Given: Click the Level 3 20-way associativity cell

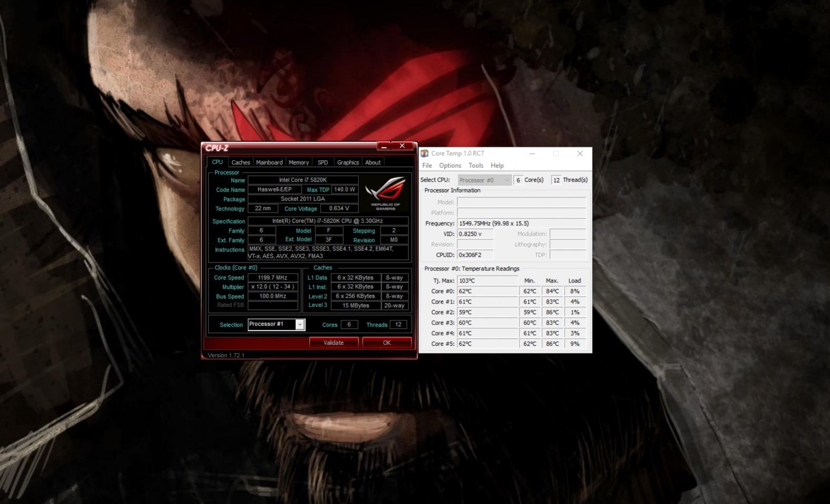Looking at the screenshot, I should point(394,305).
